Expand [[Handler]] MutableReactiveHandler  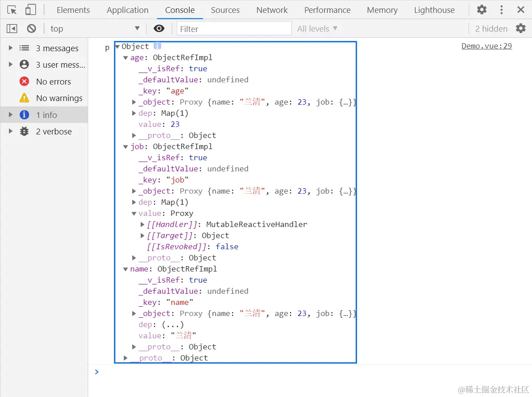(x=142, y=224)
